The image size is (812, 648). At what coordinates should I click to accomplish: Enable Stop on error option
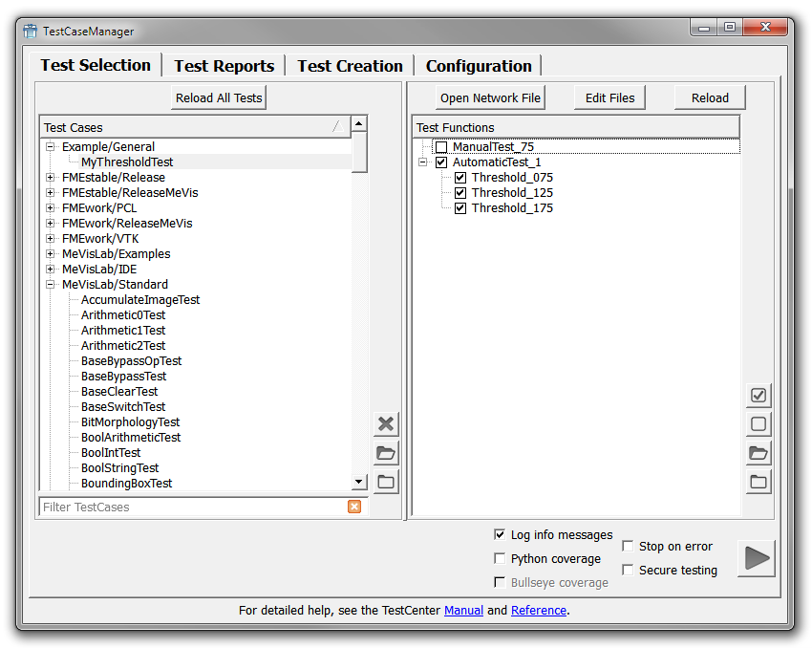tap(629, 546)
